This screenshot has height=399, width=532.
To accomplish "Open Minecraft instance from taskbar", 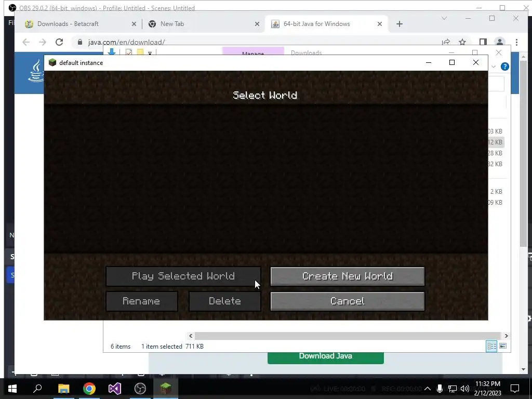I will pyautogui.click(x=166, y=389).
